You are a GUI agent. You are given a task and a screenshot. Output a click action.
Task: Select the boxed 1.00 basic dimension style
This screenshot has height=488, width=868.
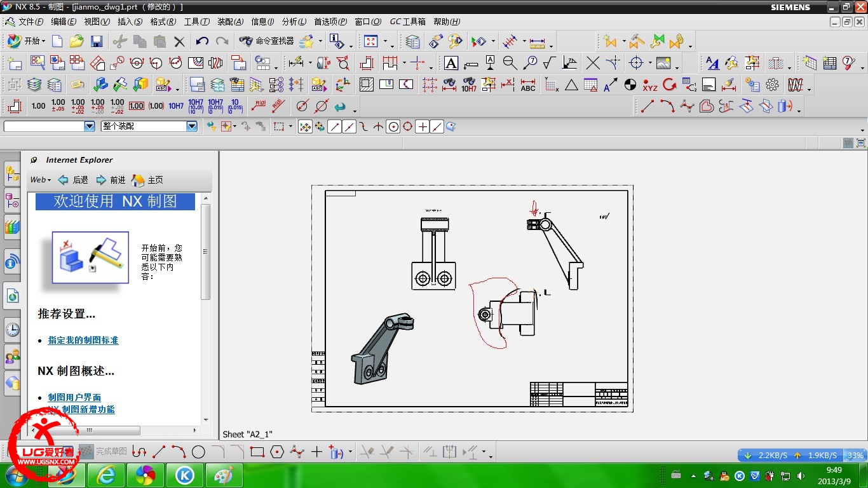(136, 106)
